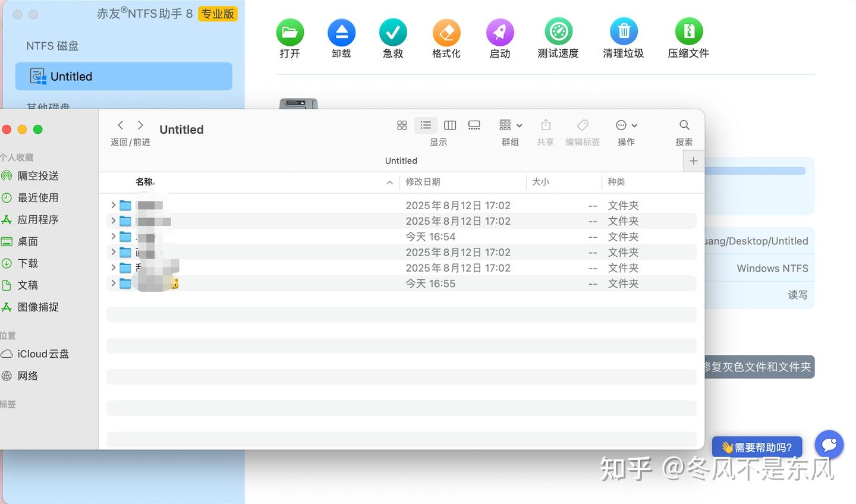Screen dimensions: 856x504
Task: Click the 专业版 badge in NTFS助手
Action: (218, 14)
